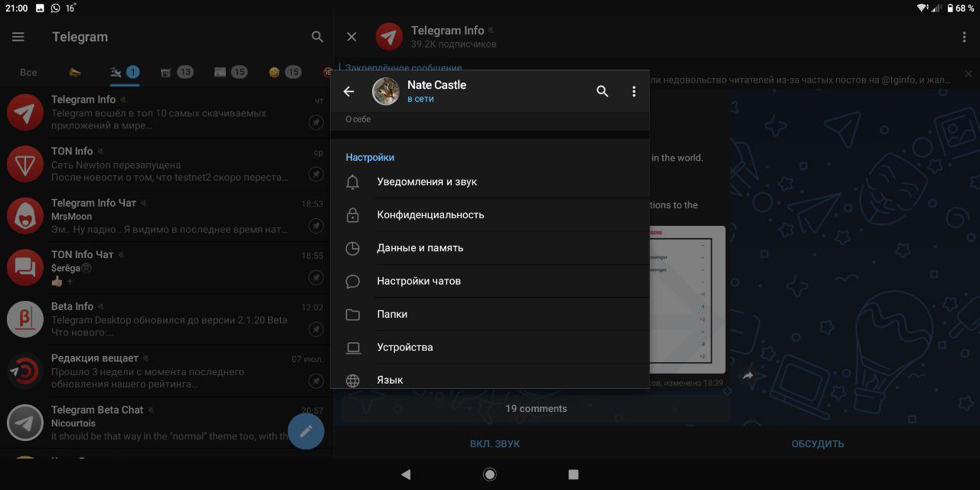Click the lock privacy icon
This screenshot has height=490, width=980.
(353, 215)
